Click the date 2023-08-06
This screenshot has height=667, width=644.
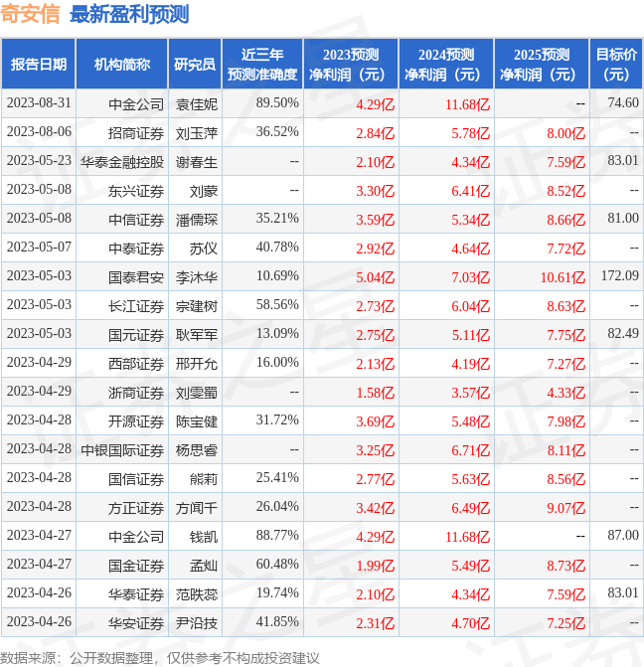click(39, 132)
